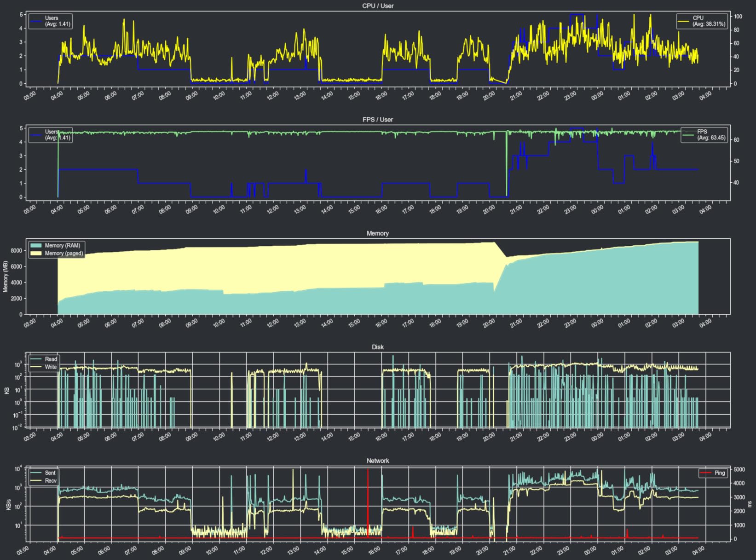756x560 pixels.
Task: Select the CPU (Avg: 38.31%) legend entry
Action: (702, 21)
